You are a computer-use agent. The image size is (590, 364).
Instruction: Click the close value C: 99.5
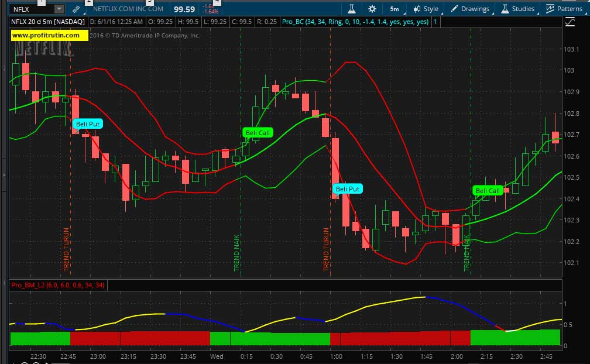tap(242, 22)
